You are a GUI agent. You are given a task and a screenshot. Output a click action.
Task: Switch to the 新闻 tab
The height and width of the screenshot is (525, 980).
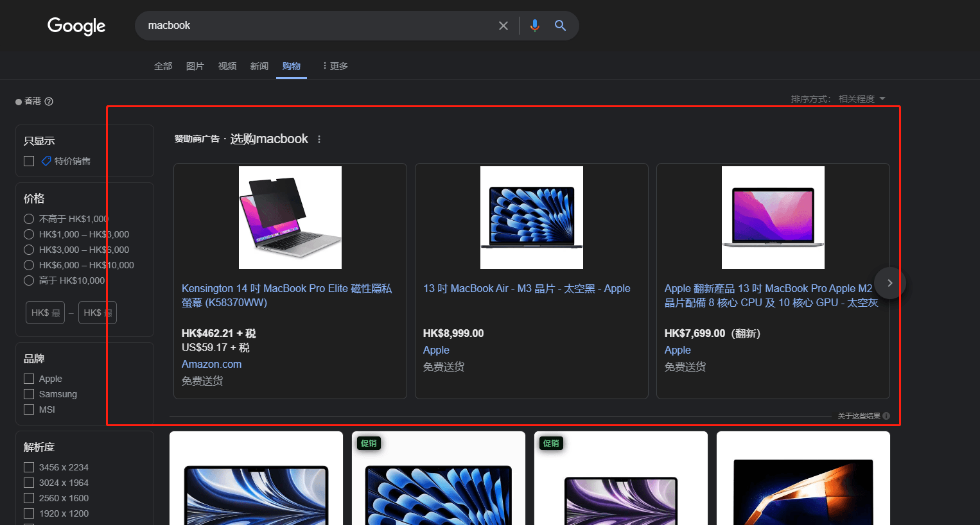coord(259,66)
